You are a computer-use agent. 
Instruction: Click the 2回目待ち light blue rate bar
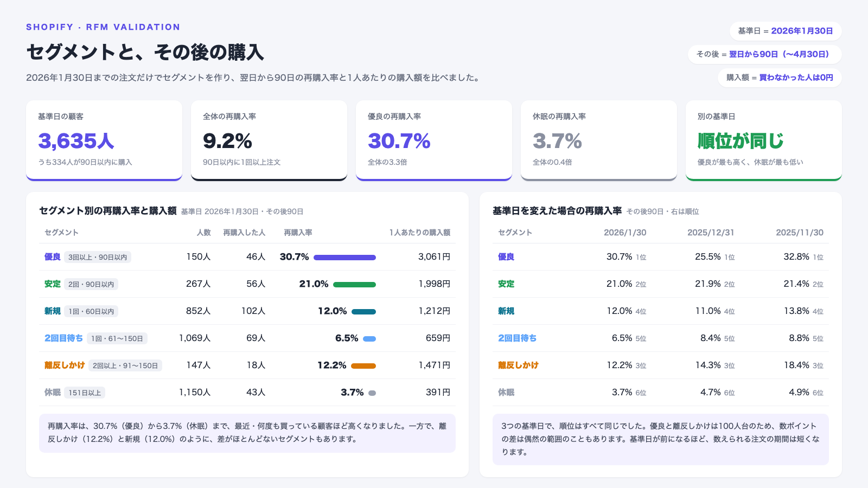coord(369,339)
